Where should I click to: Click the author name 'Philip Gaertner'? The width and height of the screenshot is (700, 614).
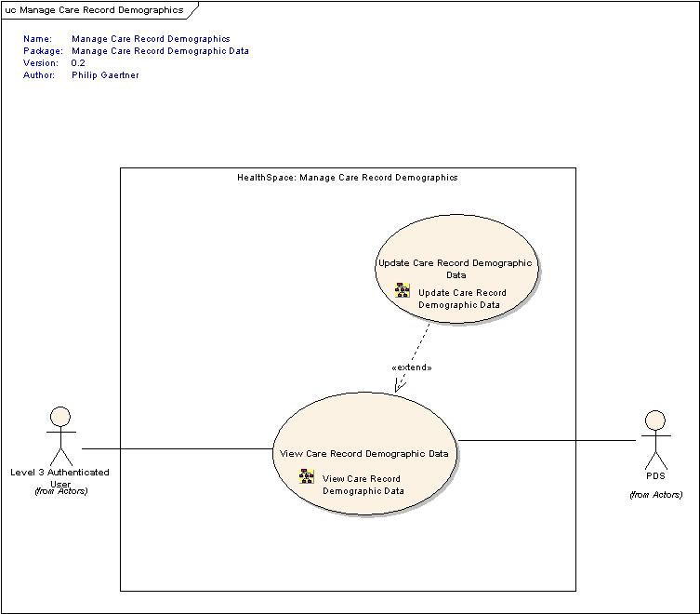point(105,75)
